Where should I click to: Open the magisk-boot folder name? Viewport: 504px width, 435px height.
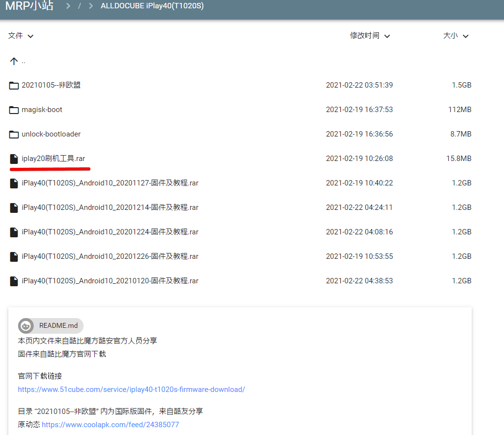click(42, 110)
